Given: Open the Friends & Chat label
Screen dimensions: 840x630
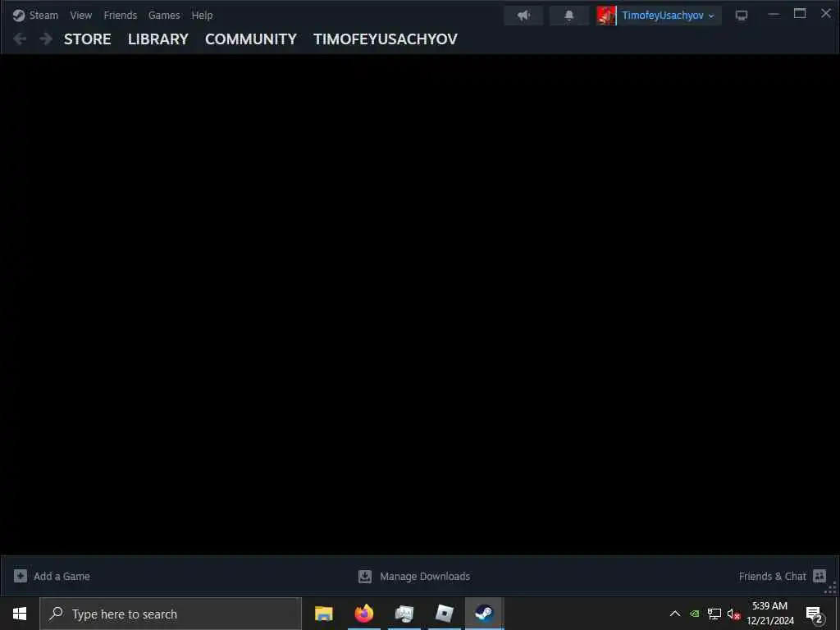Looking at the screenshot, I should coord(772,577).
